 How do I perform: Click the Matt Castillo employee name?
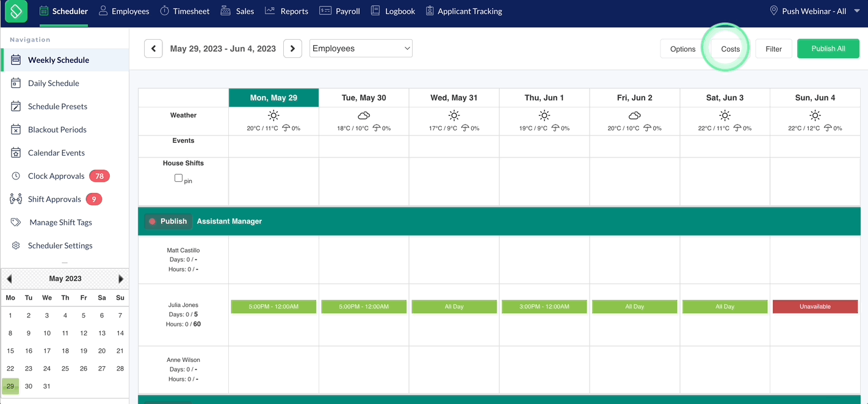coord(183,250)
